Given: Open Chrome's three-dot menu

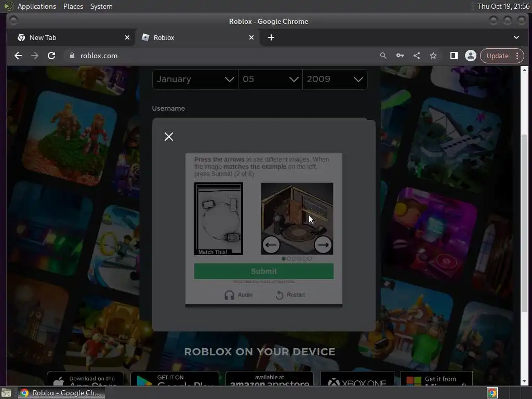Looking at the screenshot, I should click(517, 56).
